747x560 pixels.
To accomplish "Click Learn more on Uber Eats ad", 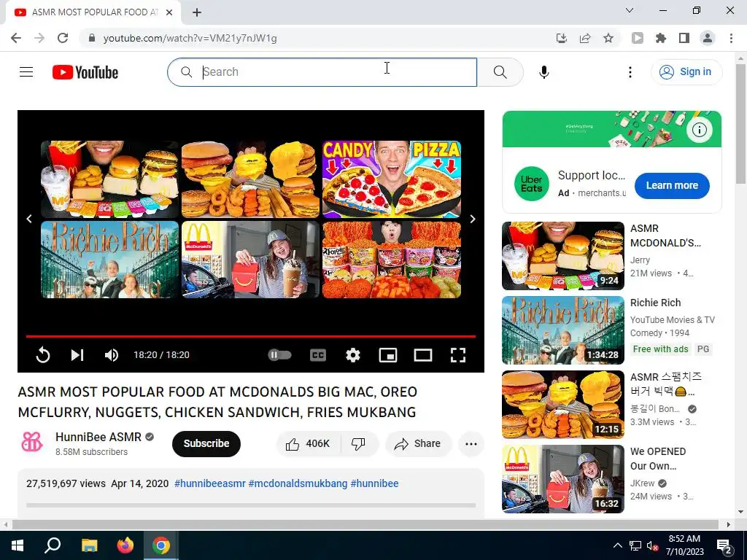I will (672, 186).
